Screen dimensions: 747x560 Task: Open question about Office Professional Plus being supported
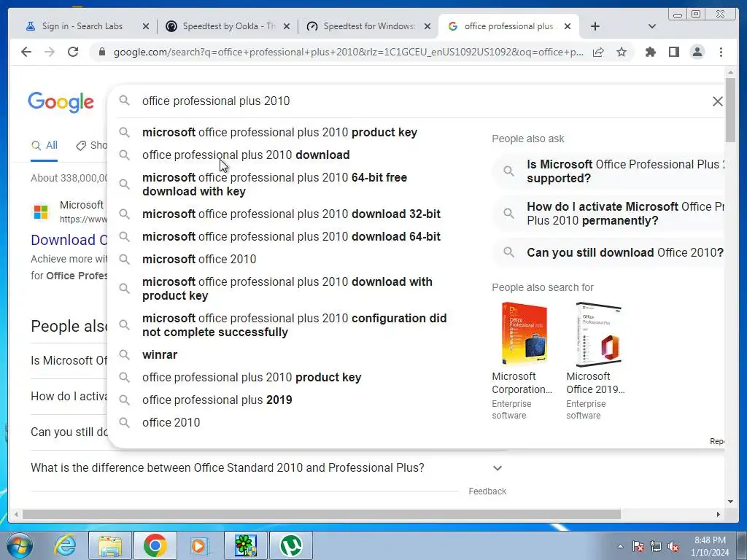tap(610, 171)
